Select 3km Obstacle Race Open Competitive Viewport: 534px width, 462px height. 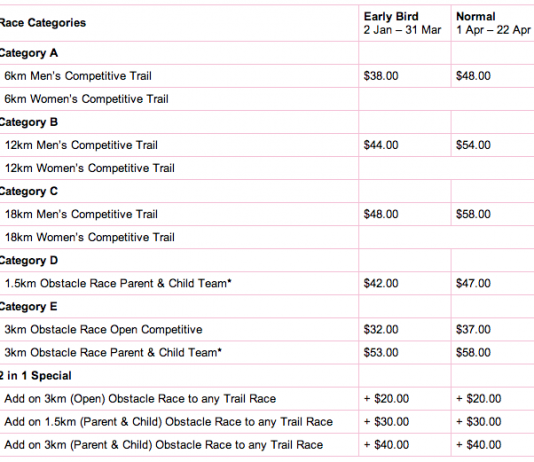tap(103, 330)
